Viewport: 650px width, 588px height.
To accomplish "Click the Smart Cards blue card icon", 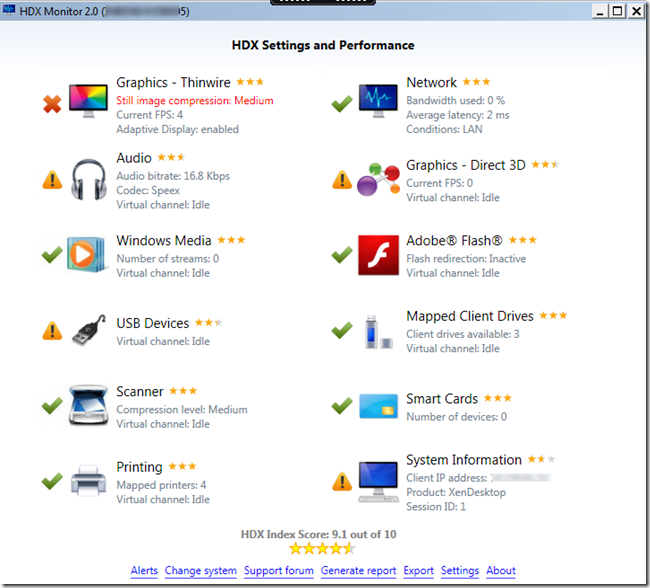I will [378, 406].
